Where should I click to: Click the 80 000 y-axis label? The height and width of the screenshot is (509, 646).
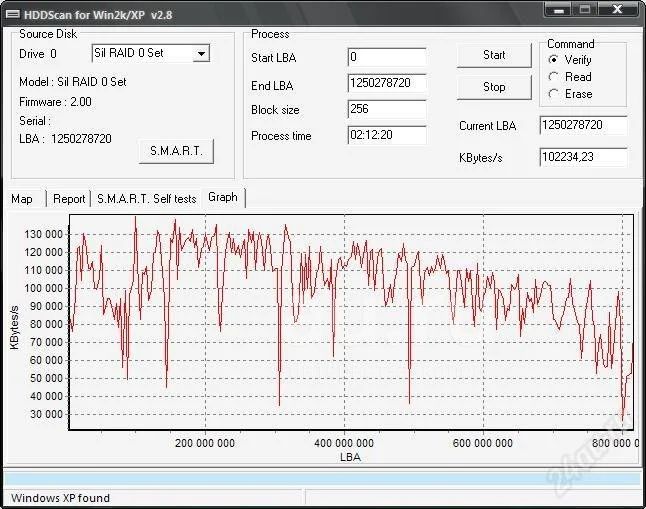[47, 324]
